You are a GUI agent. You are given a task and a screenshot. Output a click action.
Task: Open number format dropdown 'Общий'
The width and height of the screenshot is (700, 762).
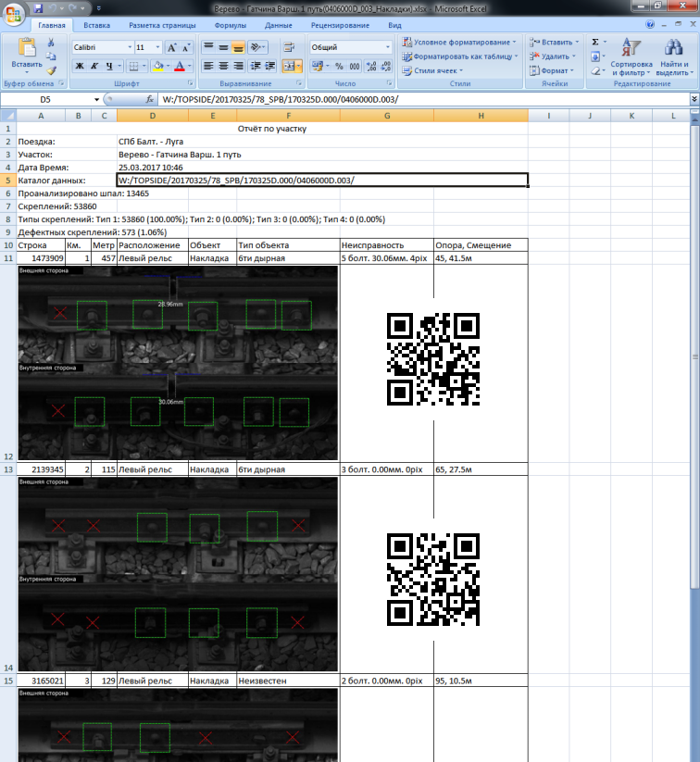coord(387,47)
